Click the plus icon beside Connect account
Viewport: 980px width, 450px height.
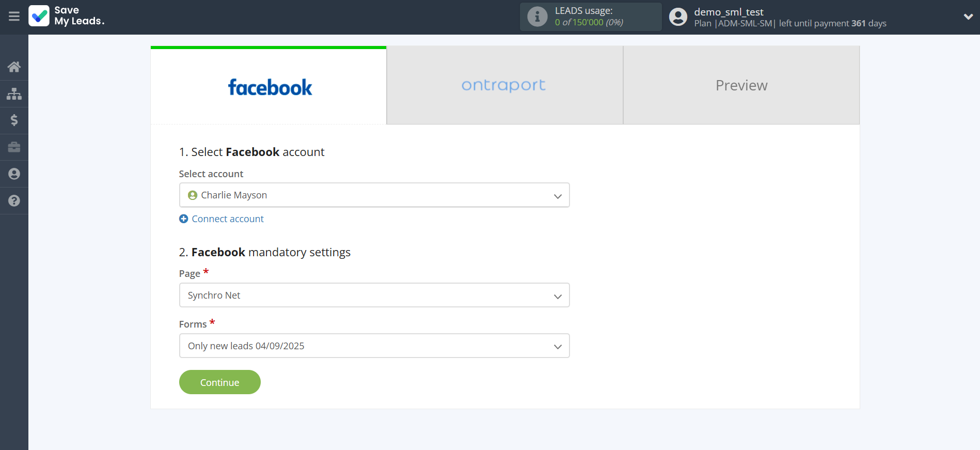[183, 219]
